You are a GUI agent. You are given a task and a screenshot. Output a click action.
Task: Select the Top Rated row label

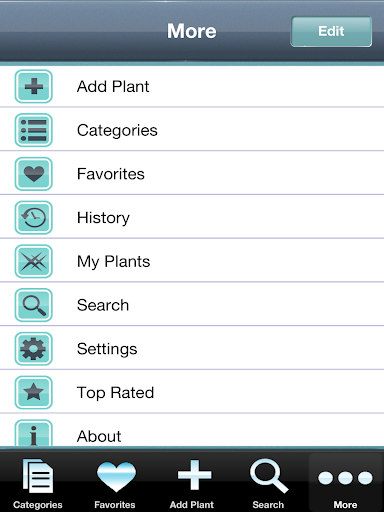(x=115, y=393)
